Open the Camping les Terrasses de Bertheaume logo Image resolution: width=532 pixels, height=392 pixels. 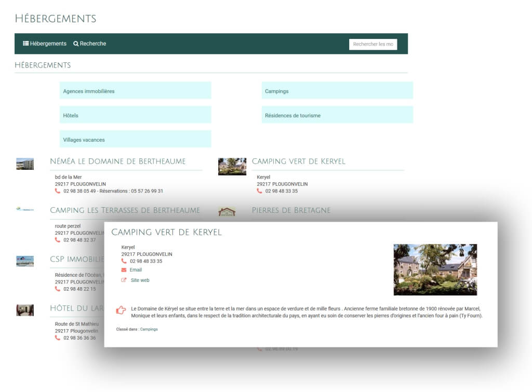[25, 209]
